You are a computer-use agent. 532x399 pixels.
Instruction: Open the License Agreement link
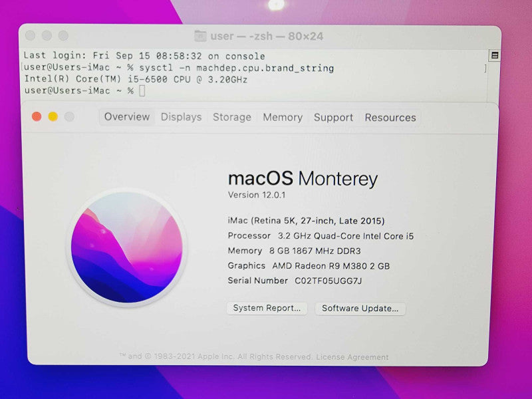coord(352,357)
